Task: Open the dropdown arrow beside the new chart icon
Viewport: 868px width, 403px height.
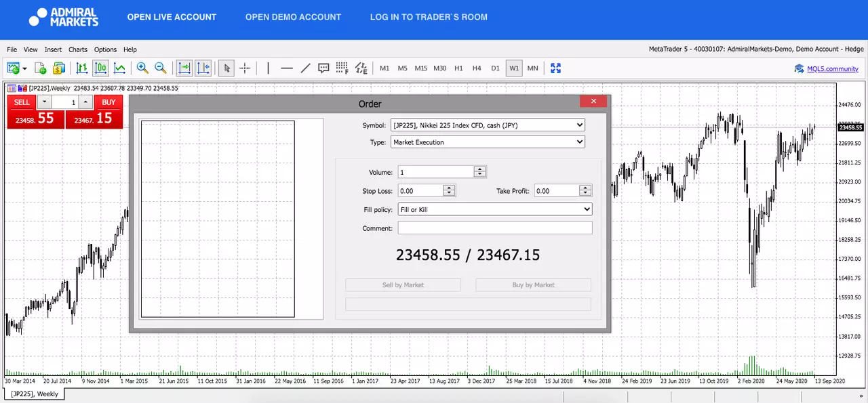Action: point(24,68)
